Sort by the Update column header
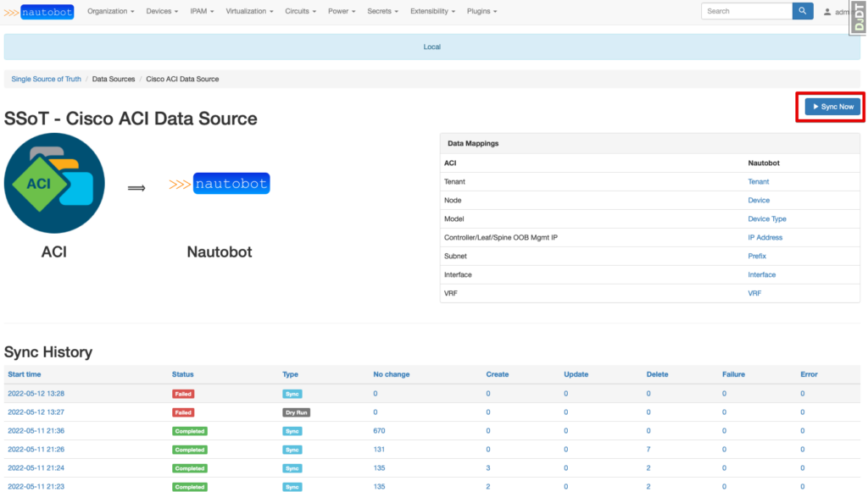 coord(576,374)
